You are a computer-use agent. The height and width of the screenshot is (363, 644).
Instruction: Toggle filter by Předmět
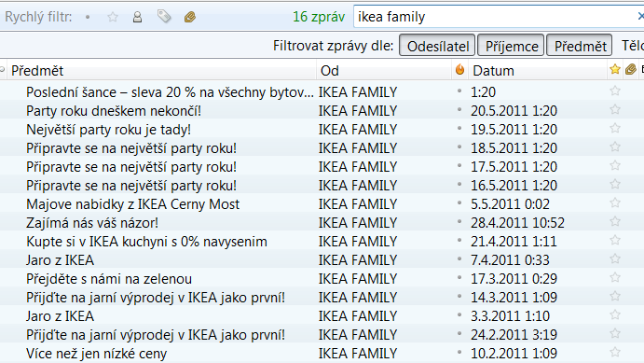[580, 45]
